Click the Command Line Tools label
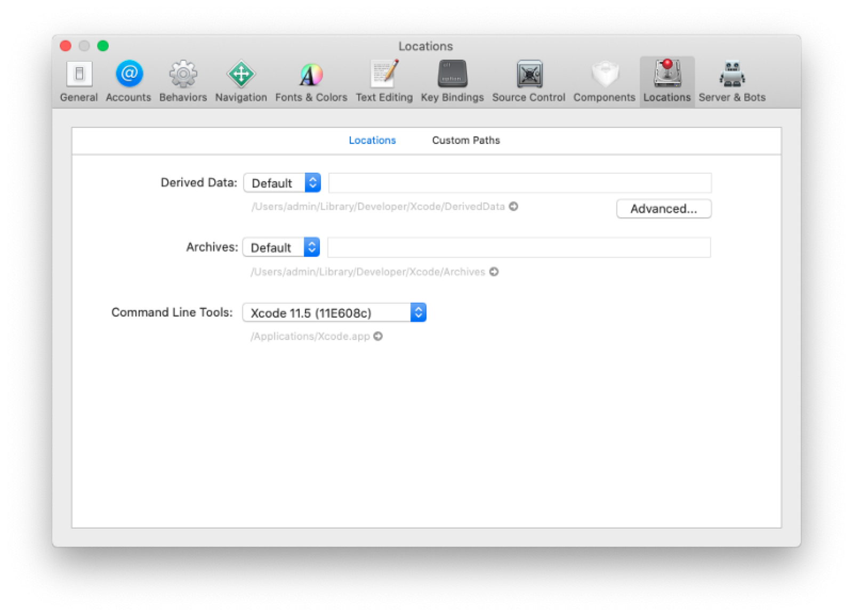 tap(172, 312)
